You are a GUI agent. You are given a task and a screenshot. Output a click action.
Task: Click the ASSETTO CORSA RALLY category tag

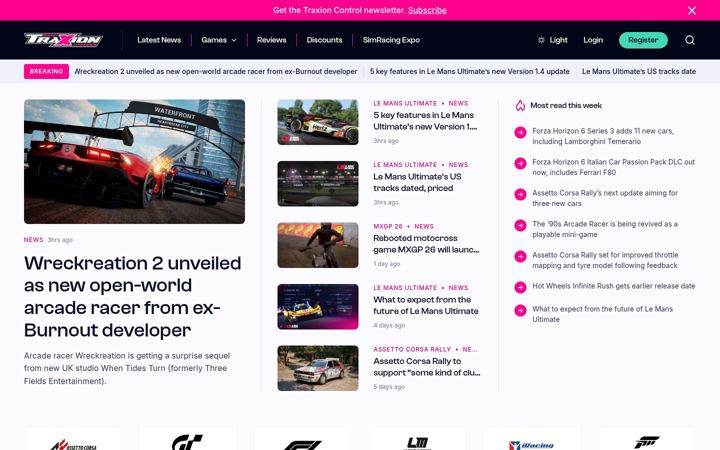click(x=412, y=349)
